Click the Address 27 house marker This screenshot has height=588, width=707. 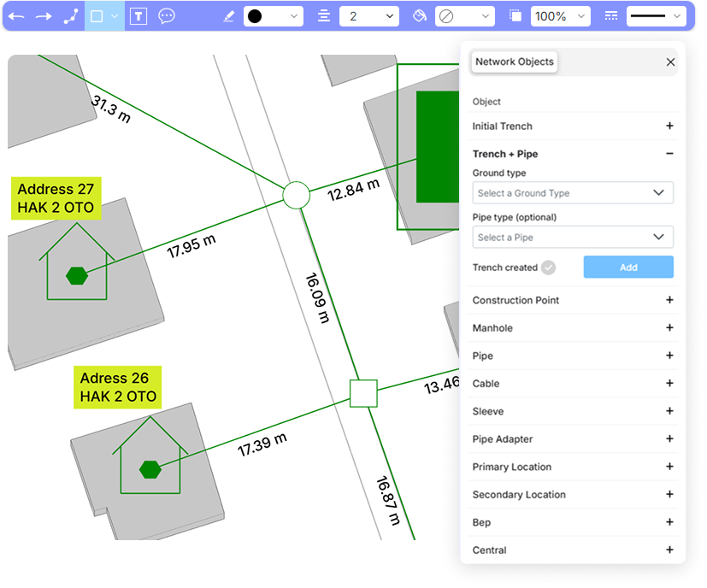point(77,274)
